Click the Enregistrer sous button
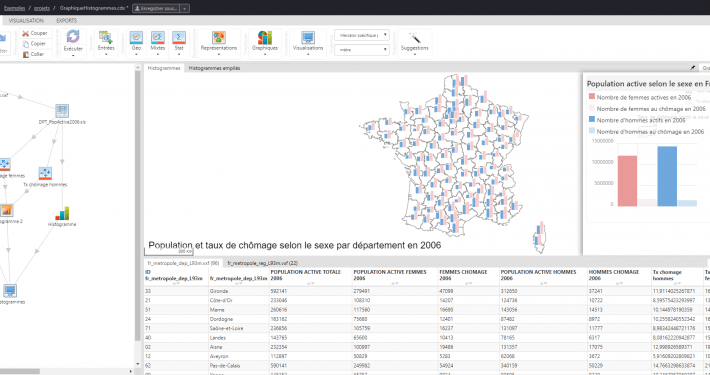Screen dimensions: 710x375 click(x=156, y=8)
